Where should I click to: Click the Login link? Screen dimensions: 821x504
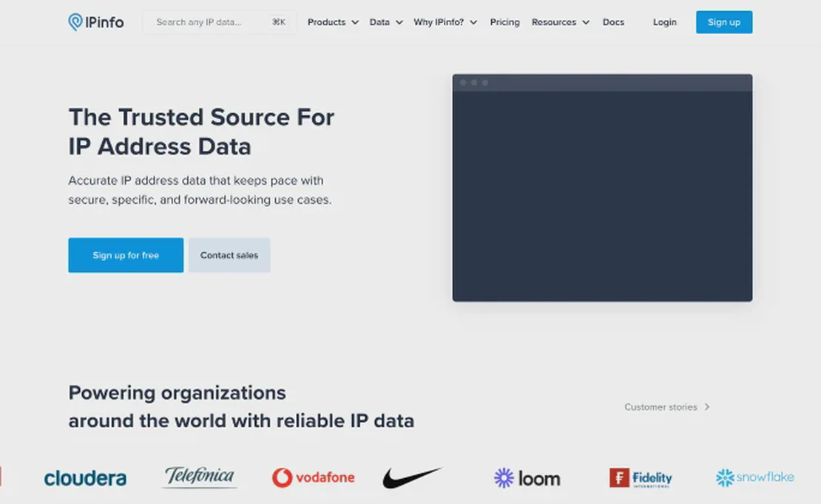tap(664, 22)
